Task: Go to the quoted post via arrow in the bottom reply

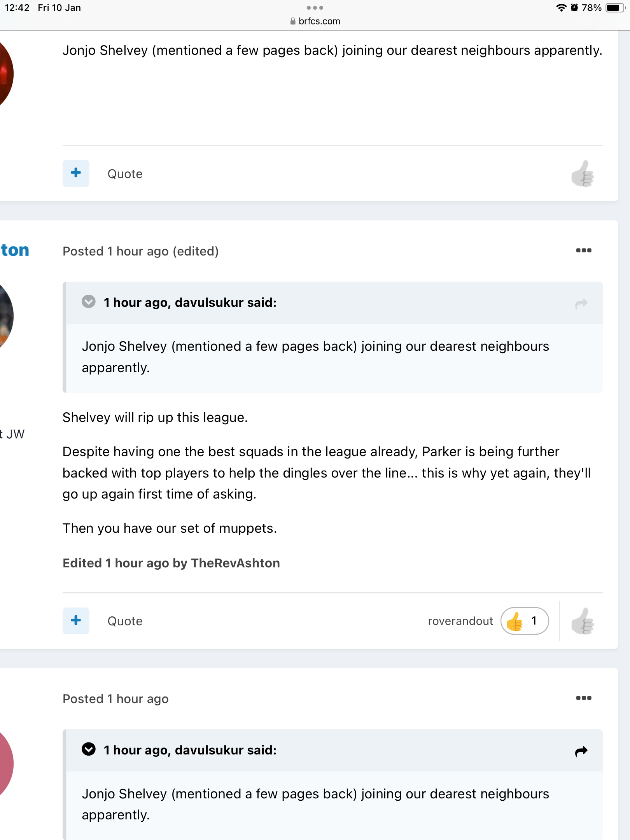Action: tap(581, 751)
